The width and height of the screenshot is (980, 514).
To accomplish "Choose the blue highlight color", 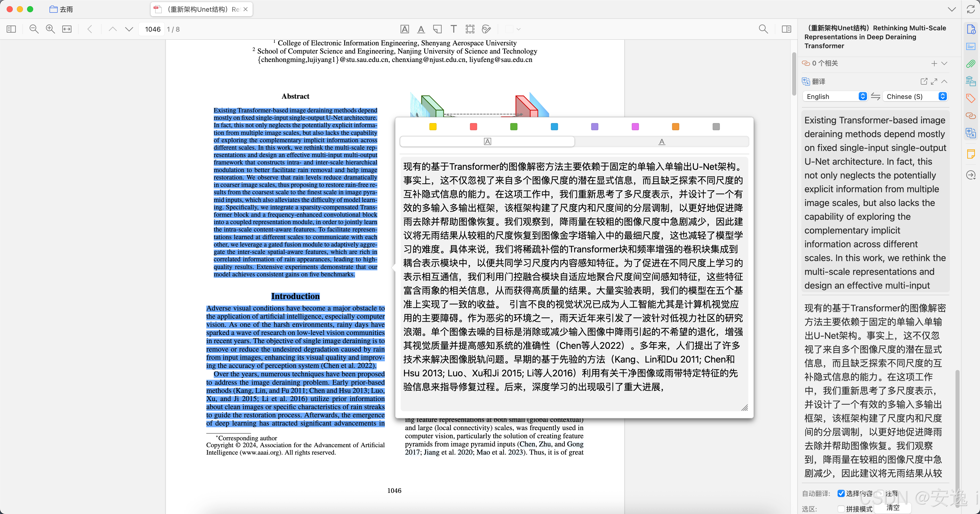I will [x=554, y=127].
